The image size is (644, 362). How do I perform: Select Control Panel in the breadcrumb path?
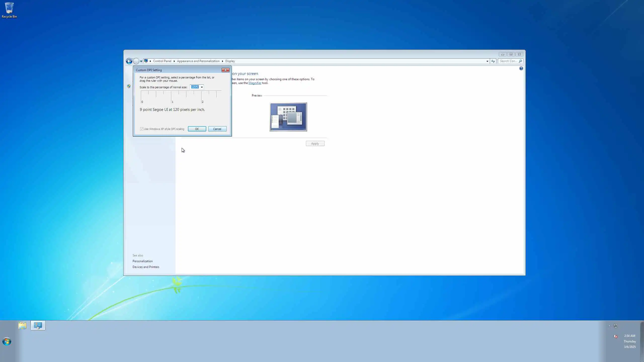(x=162, y=61)
